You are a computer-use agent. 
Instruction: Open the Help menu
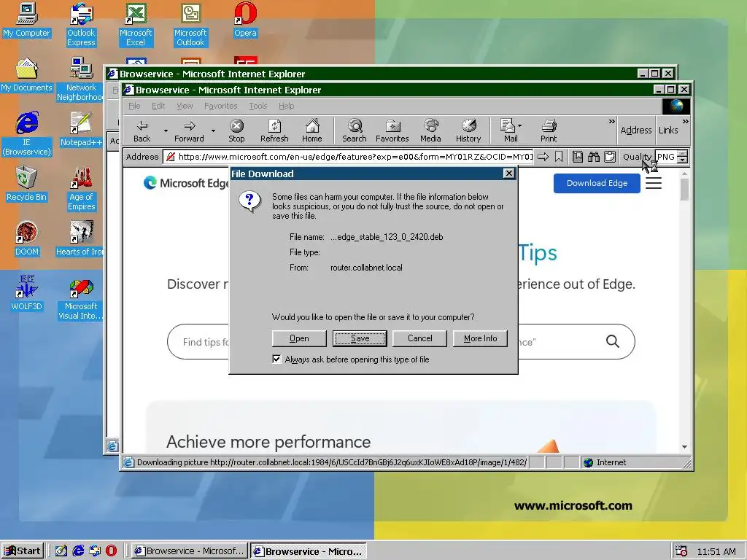[x=286, y=106]
